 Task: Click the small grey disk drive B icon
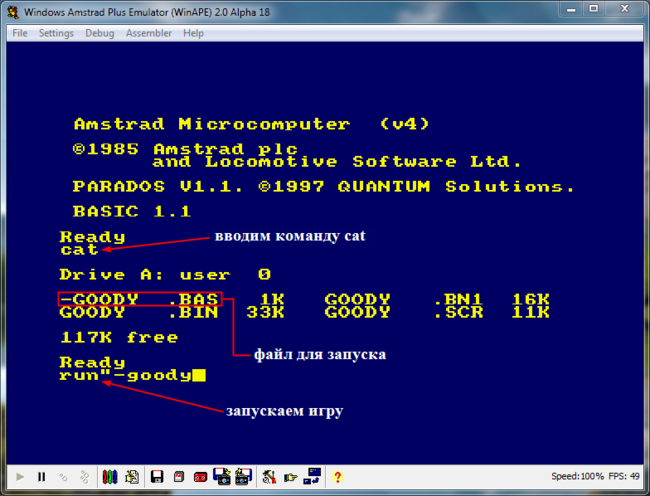pyautogui.click(x=179, y=477)
